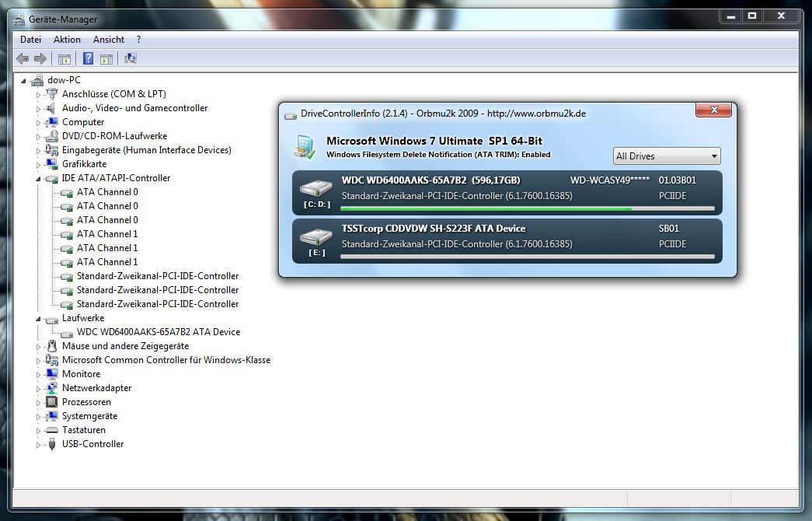The width and height of the screenshot is (812, 521).
Task: Click the Mäuse und andere Zeigegeräte mouse icon
Action: 52,346
